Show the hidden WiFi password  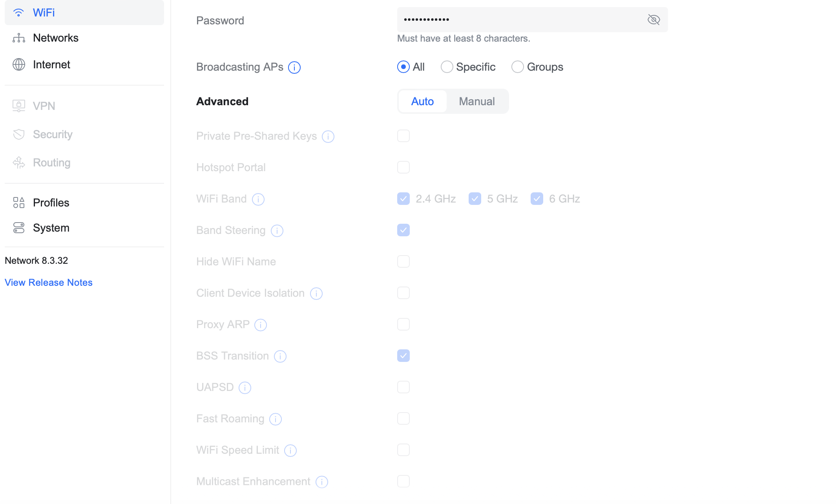pos(653,20)
